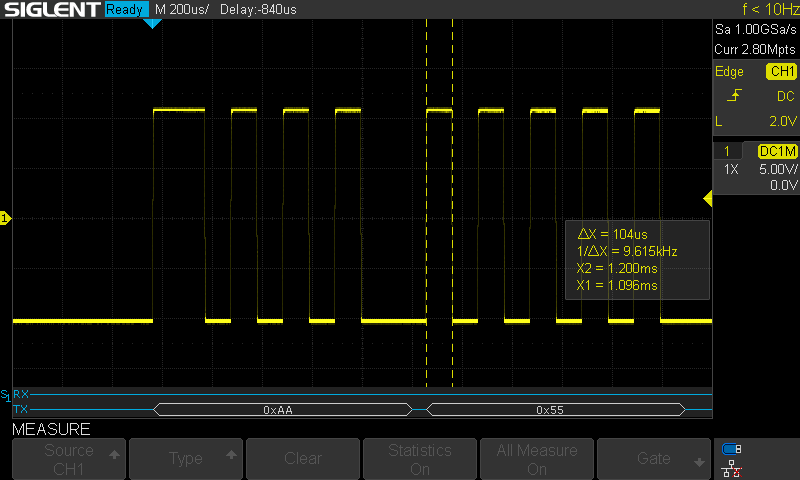The image size is (800, 480).
Task: Click the yellow trigger level arrow
Action: pyautogui.click(x=708, y=198)
